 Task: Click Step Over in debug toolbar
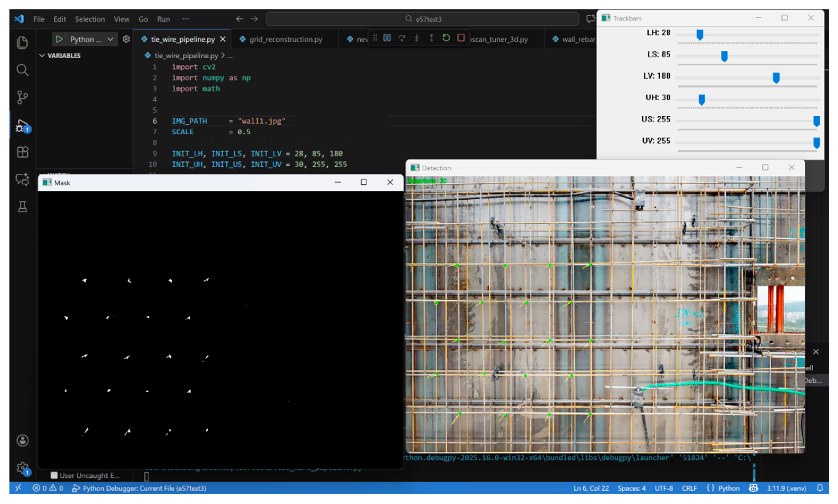[402, 38]
